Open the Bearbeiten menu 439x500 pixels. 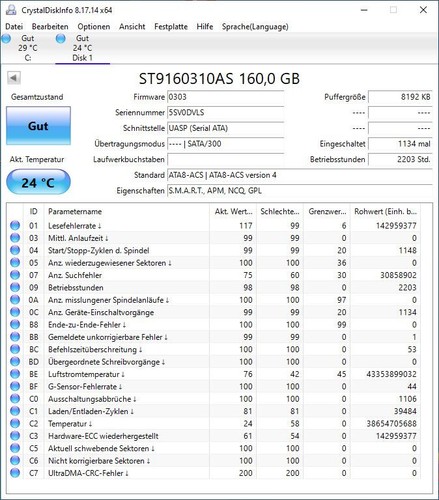(50, 27)
